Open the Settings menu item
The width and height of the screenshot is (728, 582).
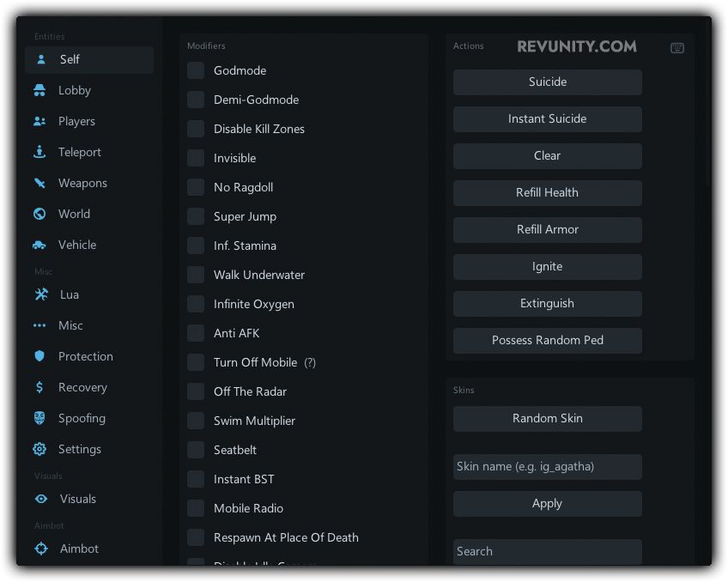[79, 449]
